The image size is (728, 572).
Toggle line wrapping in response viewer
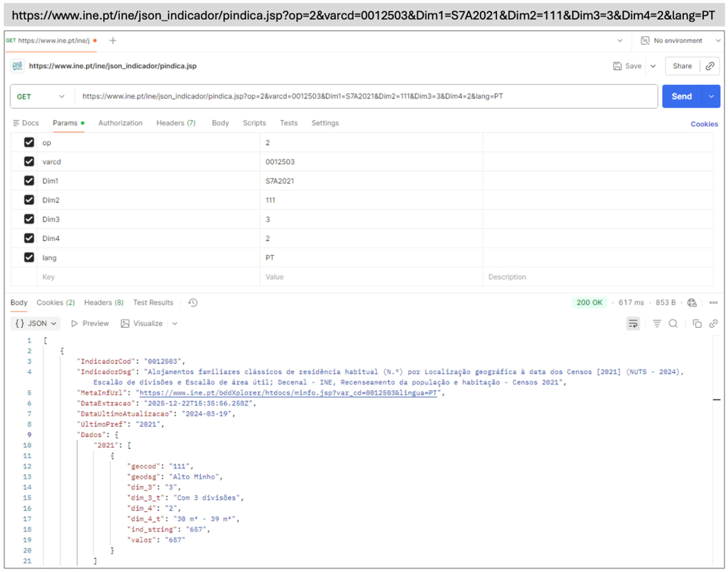coord(633,323)
